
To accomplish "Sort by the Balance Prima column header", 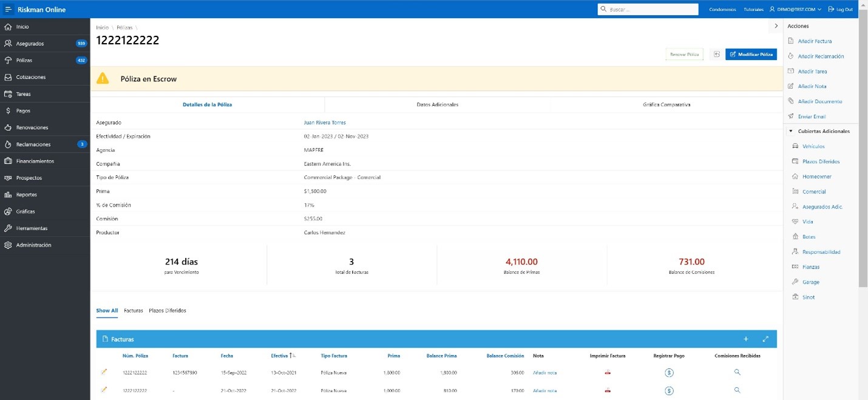I will [x=441, y=356].
